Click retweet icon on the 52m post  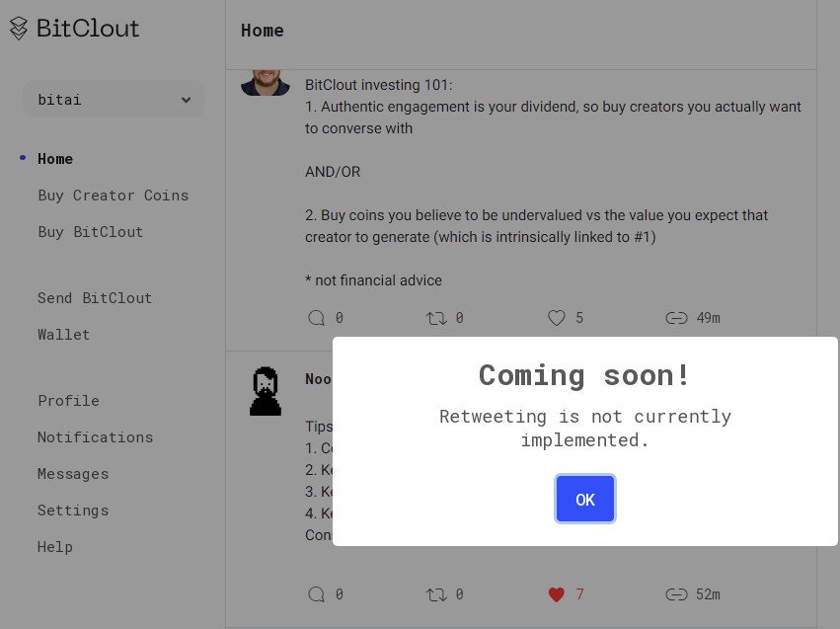coord(436,594)
